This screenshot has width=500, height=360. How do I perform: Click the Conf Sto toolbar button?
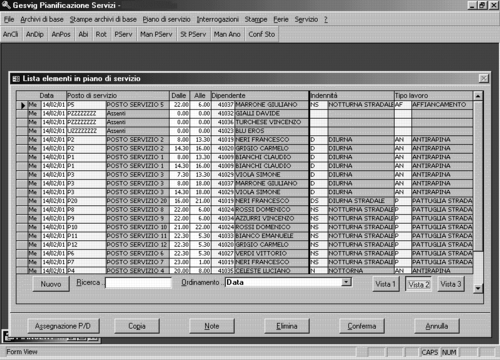pyautogui.click(x=262, y=34)
